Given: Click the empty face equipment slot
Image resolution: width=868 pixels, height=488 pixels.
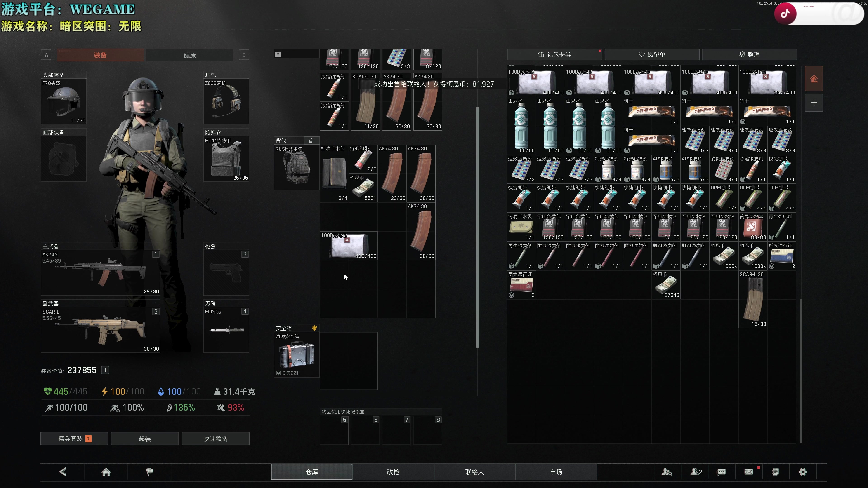Looking at the screenshot, I should coord(64,159).
